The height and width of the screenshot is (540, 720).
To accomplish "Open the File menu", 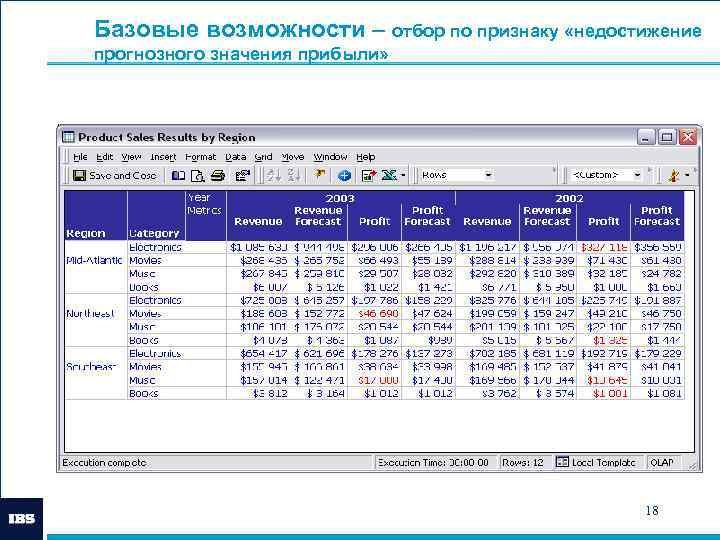I will (80, 157).
